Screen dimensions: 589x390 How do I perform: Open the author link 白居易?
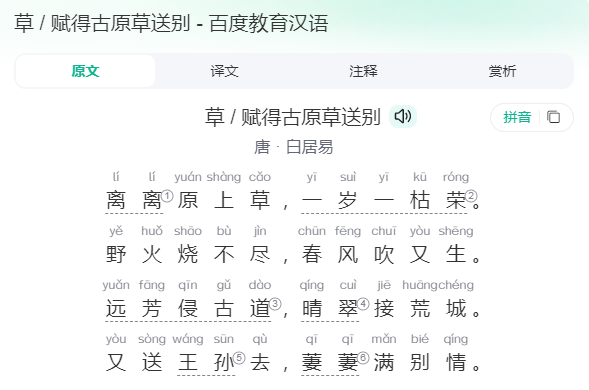[310, 147]
